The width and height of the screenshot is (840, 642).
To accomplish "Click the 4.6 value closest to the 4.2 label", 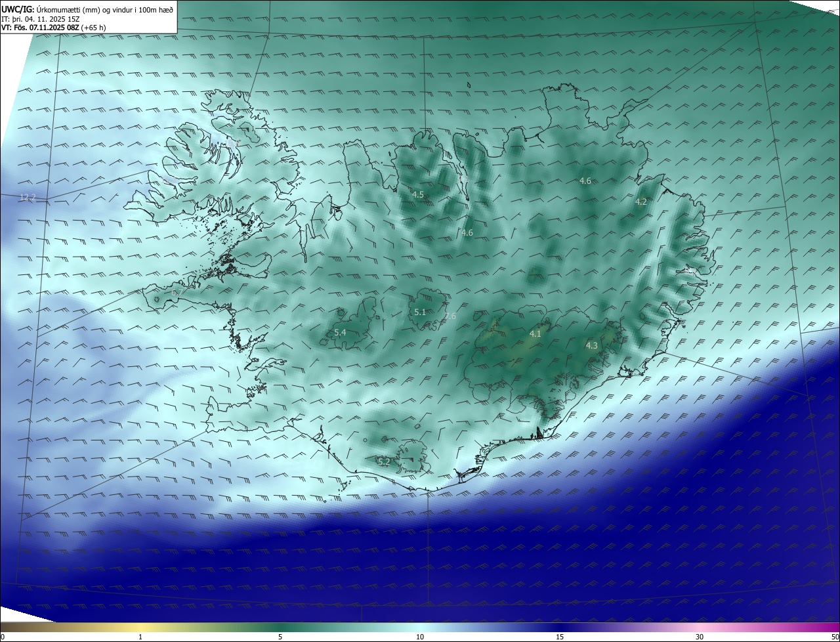I will pyautogui.click(x=585, y=181).
